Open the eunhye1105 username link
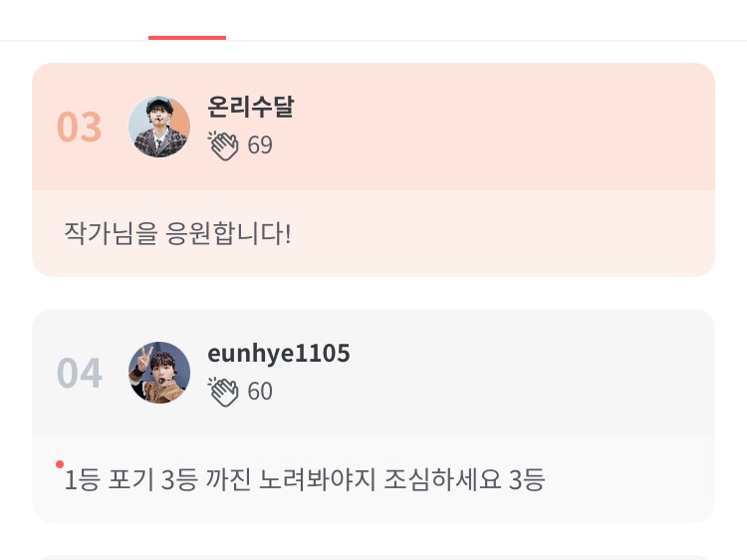 [279, 354]
